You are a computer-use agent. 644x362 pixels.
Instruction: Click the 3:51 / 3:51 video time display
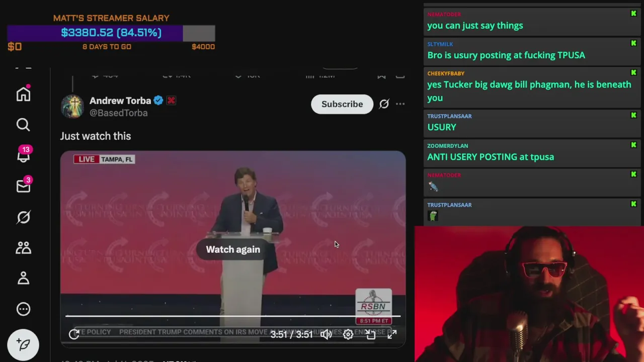[x=291, y=334]
